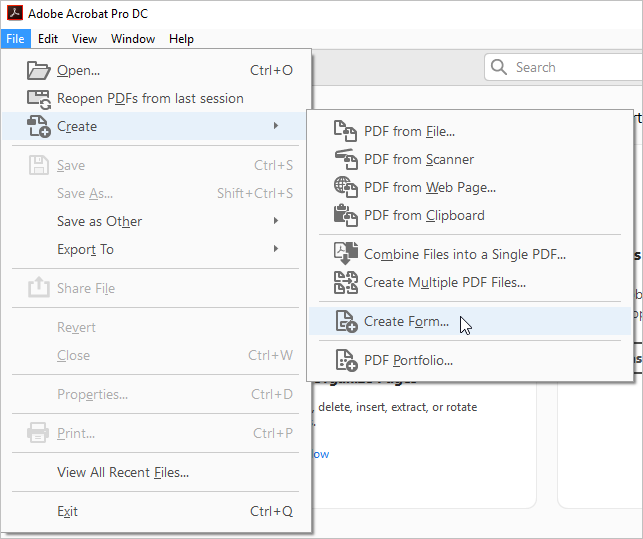
Task: Choose Create Multiple PDF Files...
Action: coord(470,282)
